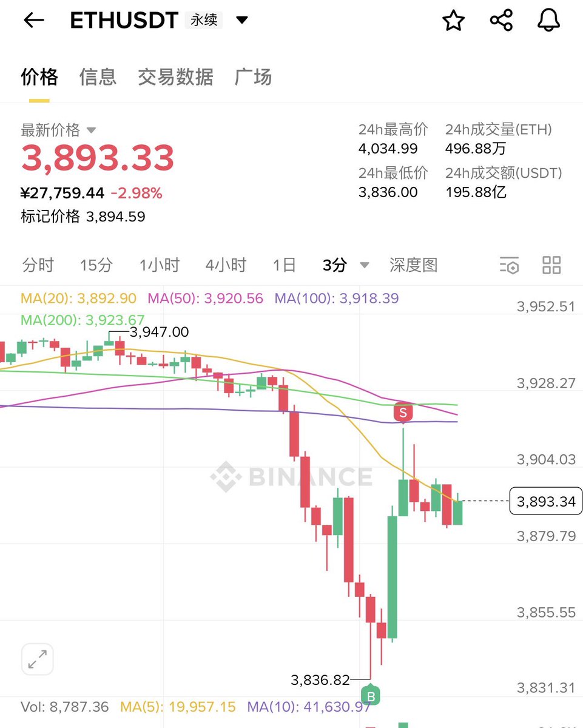Switch to the 交易数据 tab
This screenshot has height=728, width=583.
pyautogui.click(x=175, y=77)
